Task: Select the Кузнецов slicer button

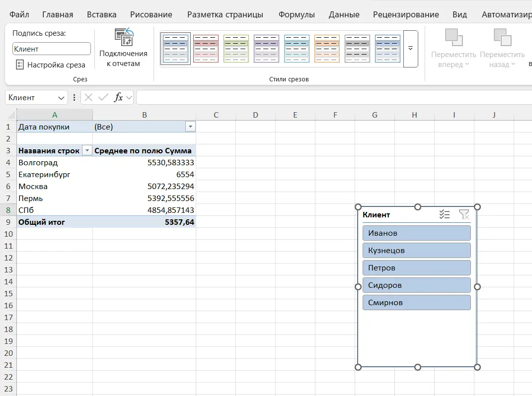Action: (416, 250)
